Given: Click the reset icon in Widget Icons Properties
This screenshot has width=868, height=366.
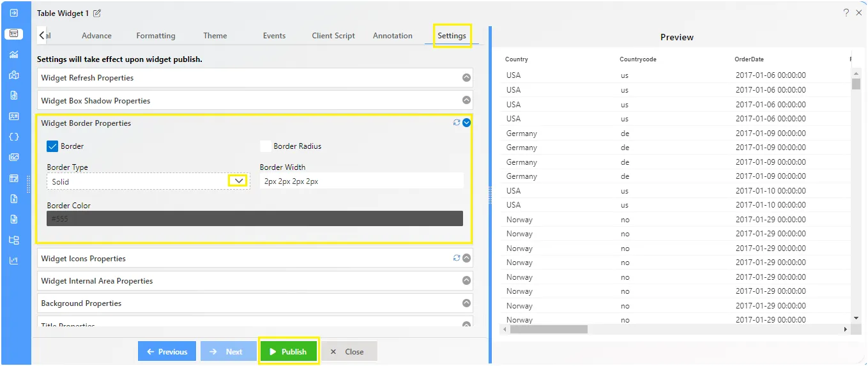Looking at the screenshot, I should [457, 258].
